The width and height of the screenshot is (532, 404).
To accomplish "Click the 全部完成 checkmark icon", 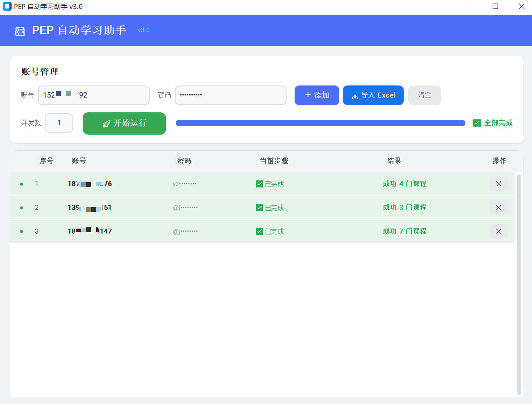I will tap(477, 123).
